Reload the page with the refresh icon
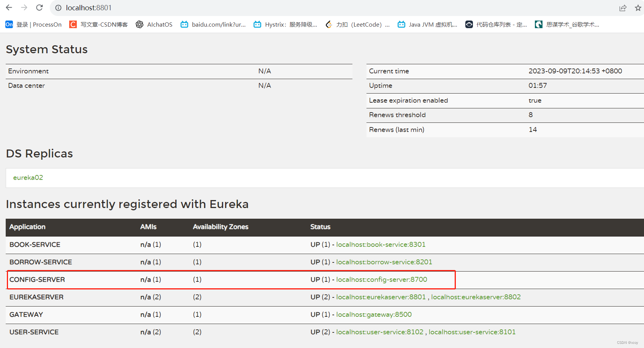This screenshot has height=348, width=644. (x=40, y=8)
